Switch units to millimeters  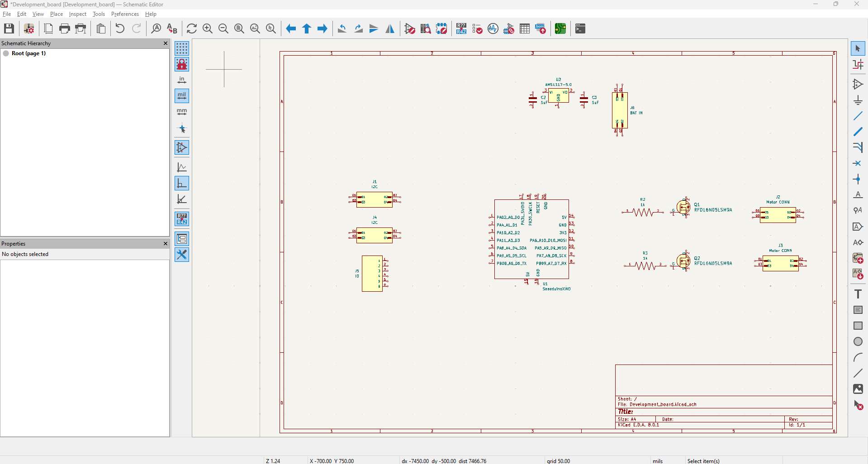click(x=182, y=112)
